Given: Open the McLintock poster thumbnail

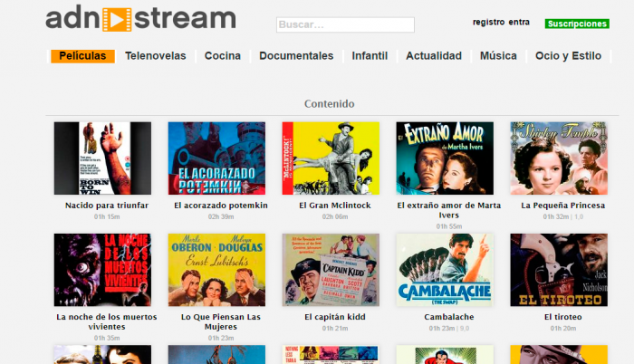Looking at the screenshot, I should pyautogui.click(x=331, y=158).
